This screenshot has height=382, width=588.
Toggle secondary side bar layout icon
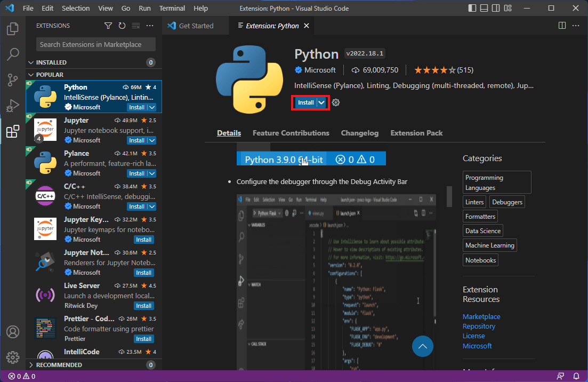click(x=496, y=8)
